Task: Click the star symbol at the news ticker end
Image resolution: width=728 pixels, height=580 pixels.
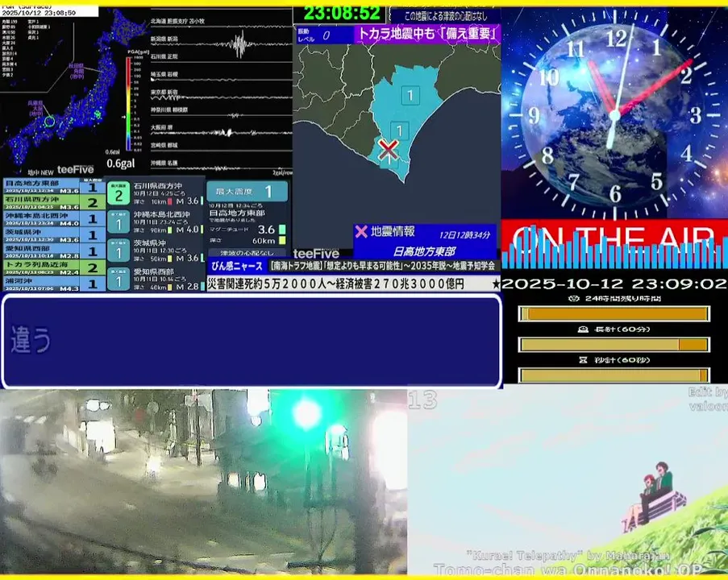Action: pyautogui.click(x=496, y=284)
